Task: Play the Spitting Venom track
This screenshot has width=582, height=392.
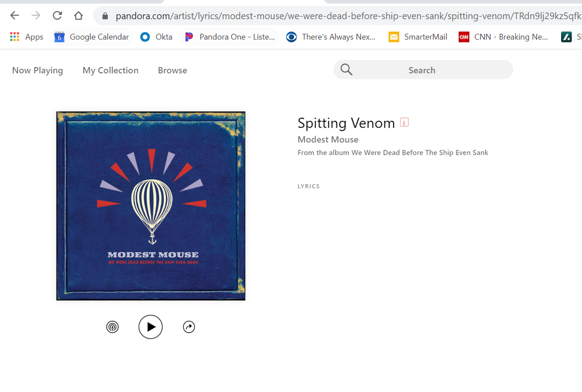Action: coord(150,327)
